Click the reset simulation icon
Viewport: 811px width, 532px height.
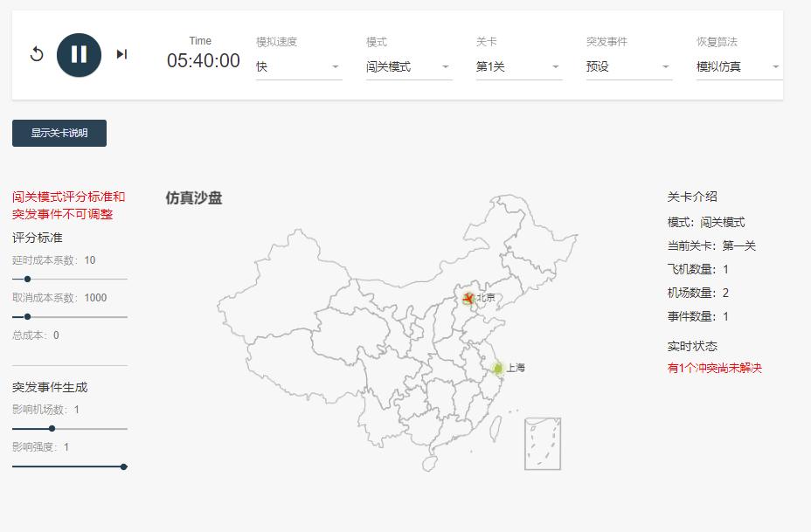[37, 54]
